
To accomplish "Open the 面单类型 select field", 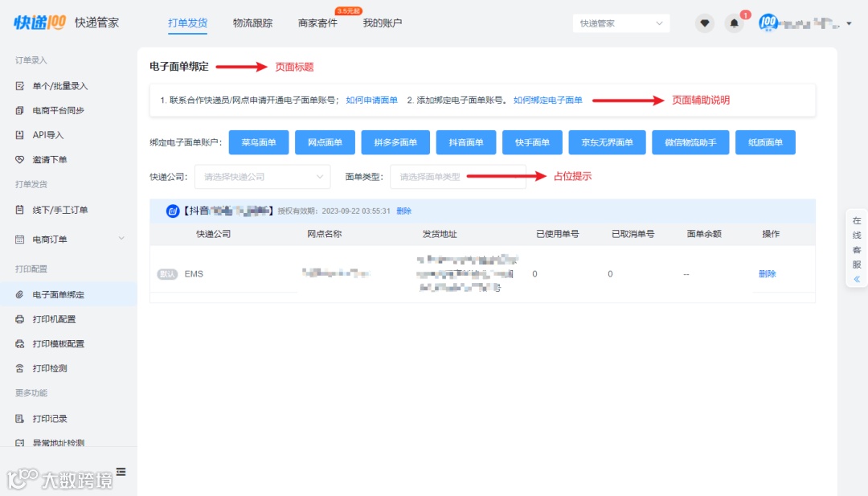I will click(458, 177).
